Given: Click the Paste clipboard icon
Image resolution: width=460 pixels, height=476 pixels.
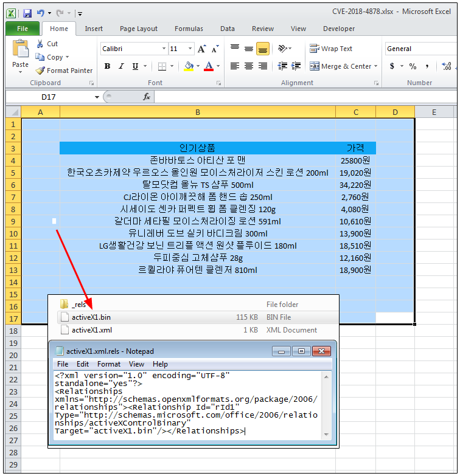Looking at the screenshot, I should 20,49.
